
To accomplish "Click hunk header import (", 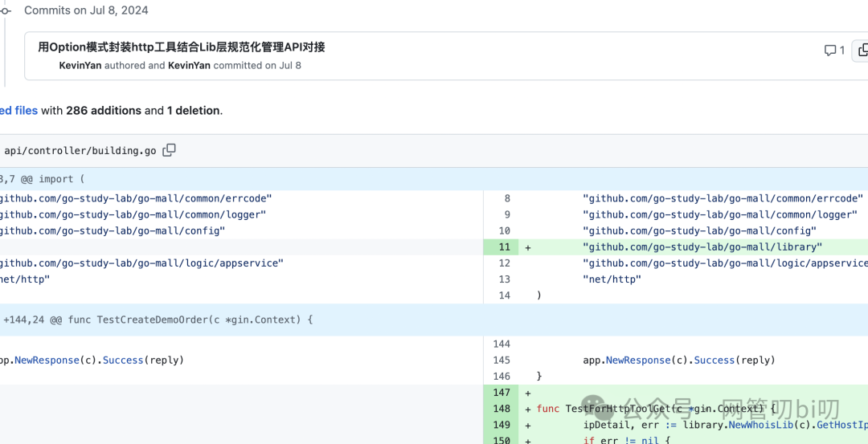I will 42,179.
